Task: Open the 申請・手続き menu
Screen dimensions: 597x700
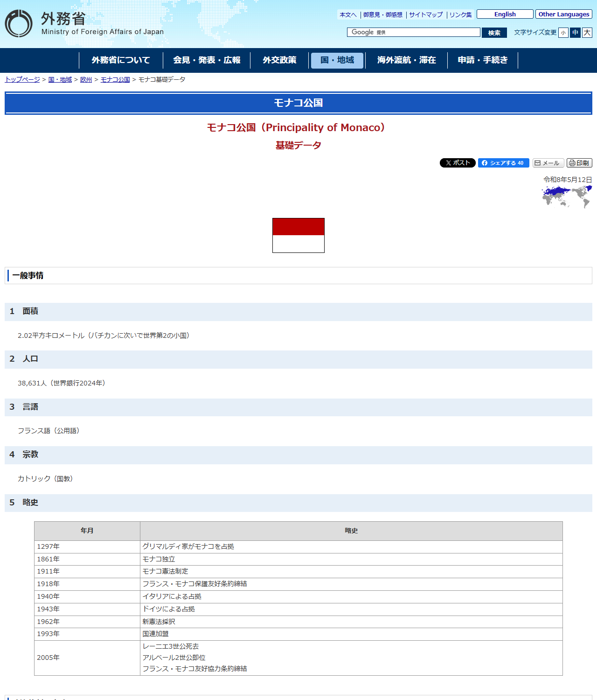Action: point(483,60)
